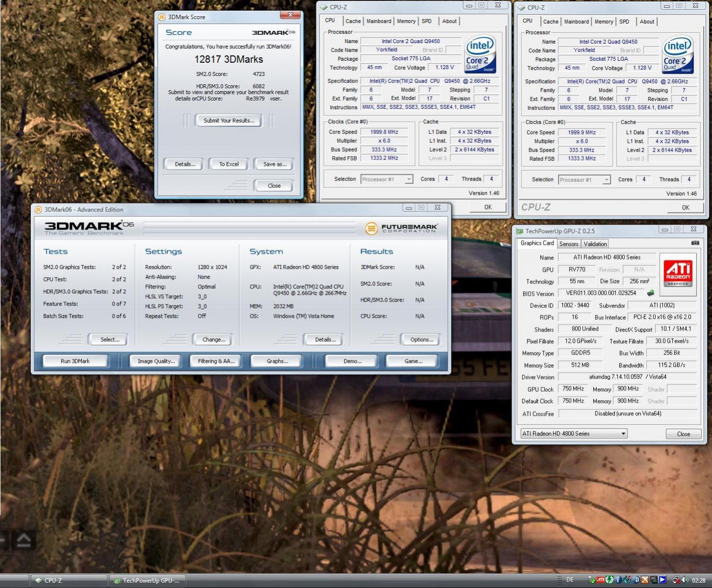The height and width of the screenshot is (588, 712).
Task: Click the blue play-arrow tray icon
Action: (662, 580)
